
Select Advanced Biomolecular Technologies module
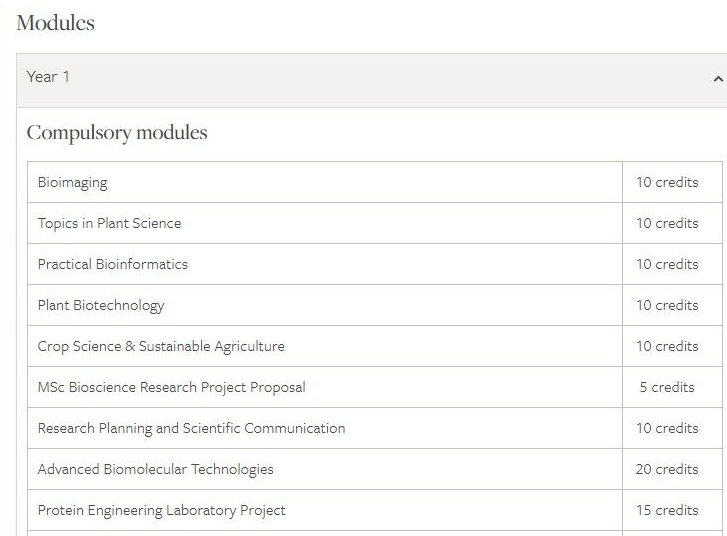[156, 470]
